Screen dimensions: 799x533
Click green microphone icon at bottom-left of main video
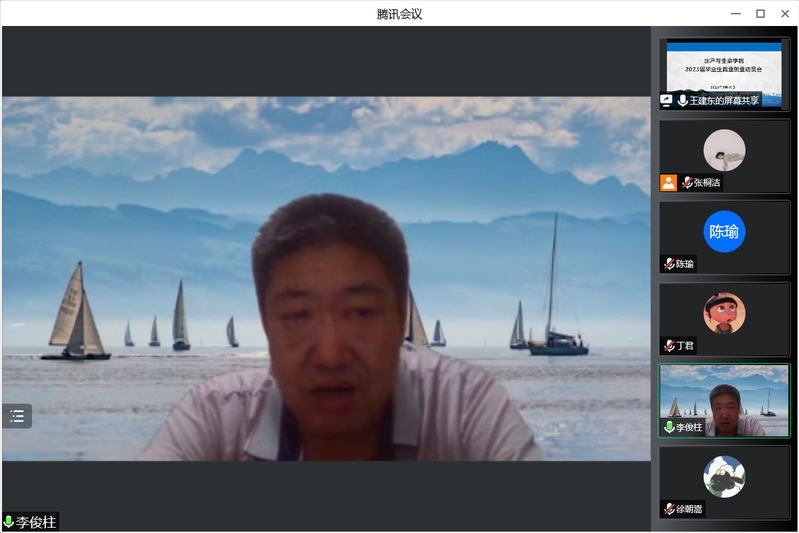tap(9, 522)
